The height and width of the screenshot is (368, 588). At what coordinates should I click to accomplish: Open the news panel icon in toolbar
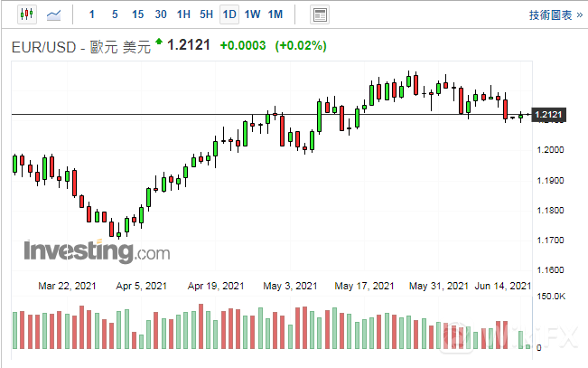(x=319, y=14)
